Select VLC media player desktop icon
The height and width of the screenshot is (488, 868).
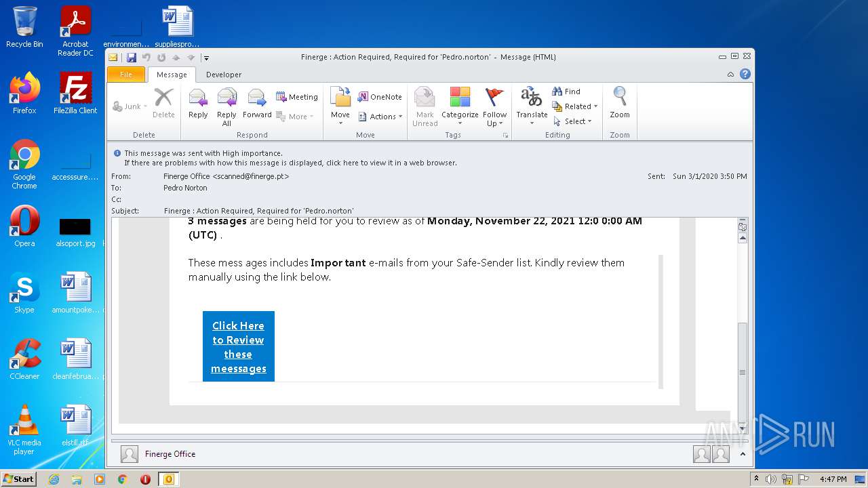24,430
